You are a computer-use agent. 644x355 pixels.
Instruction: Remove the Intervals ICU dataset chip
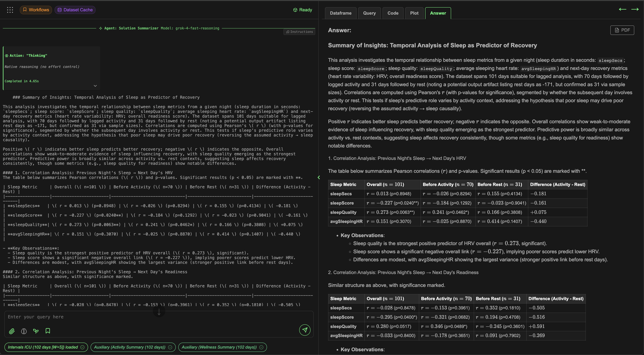(82, 347)
